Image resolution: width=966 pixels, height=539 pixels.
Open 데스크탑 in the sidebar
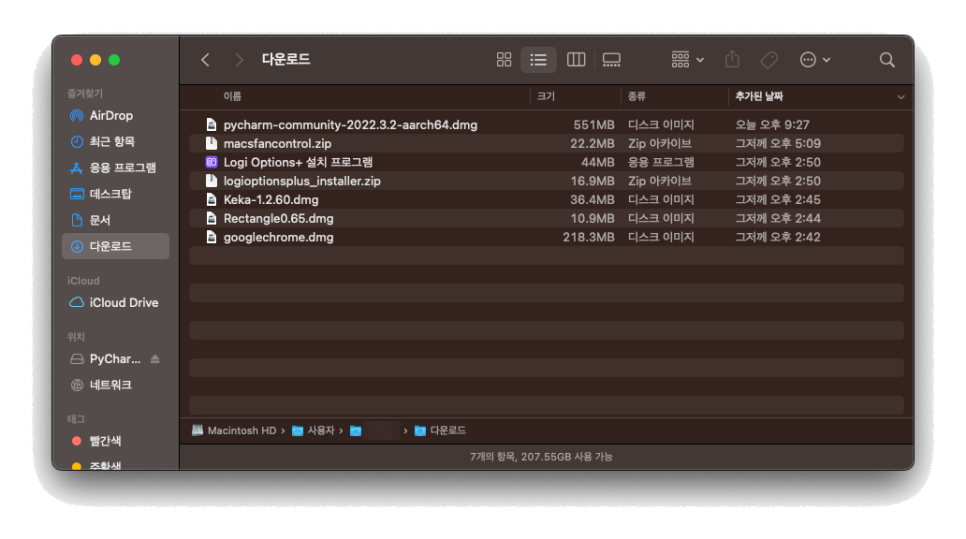point(115,194)
